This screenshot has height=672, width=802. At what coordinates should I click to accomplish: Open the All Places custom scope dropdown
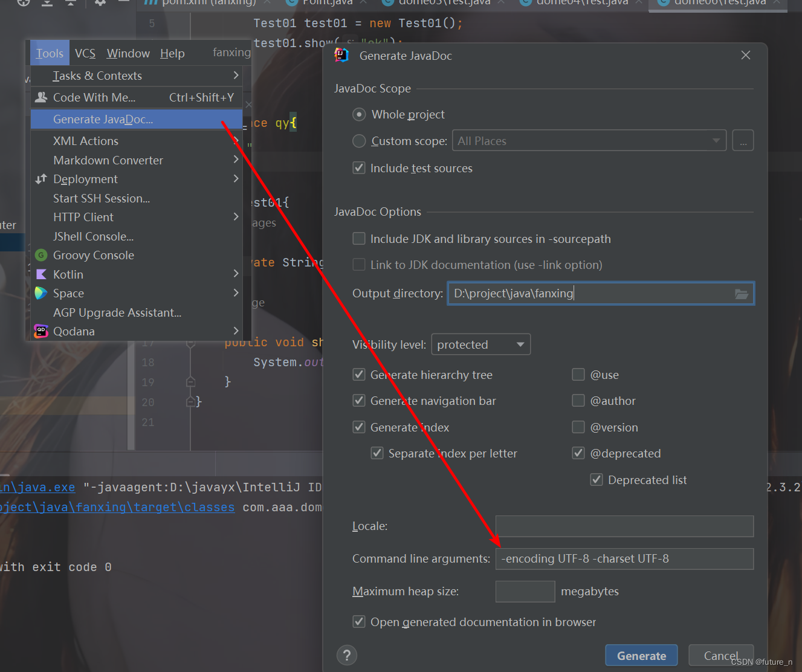pos(589,141)
